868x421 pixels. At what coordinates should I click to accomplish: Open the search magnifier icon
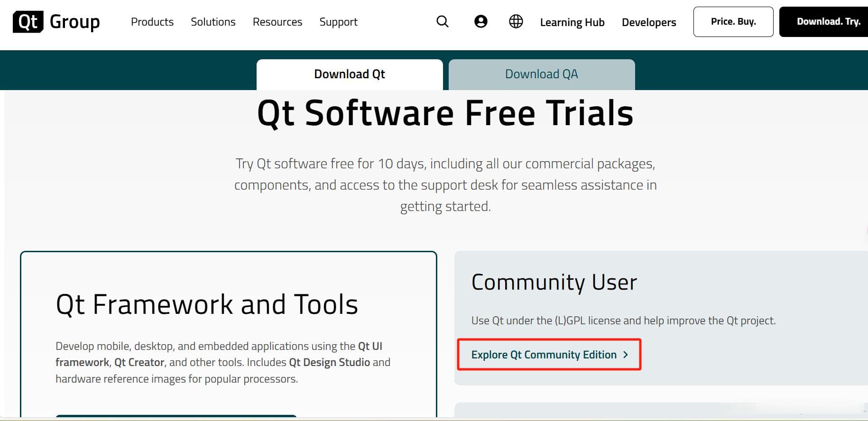(442, 22)
